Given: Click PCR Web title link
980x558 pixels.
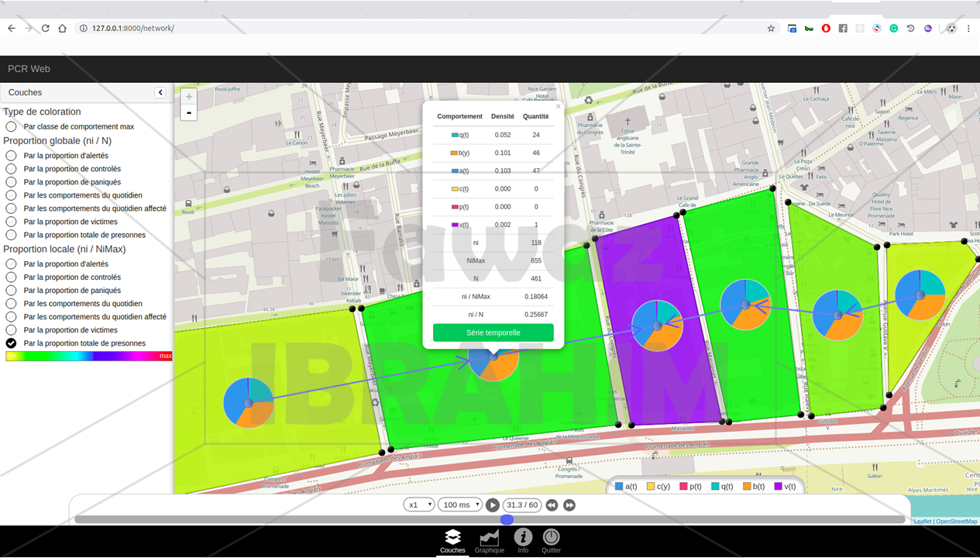Looking at the screenshot, I should [29, 69].
